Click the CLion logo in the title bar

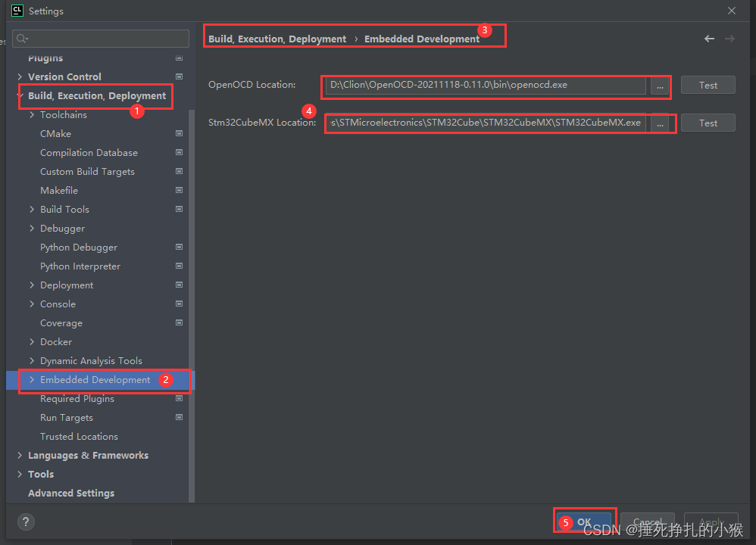[17, 11]
